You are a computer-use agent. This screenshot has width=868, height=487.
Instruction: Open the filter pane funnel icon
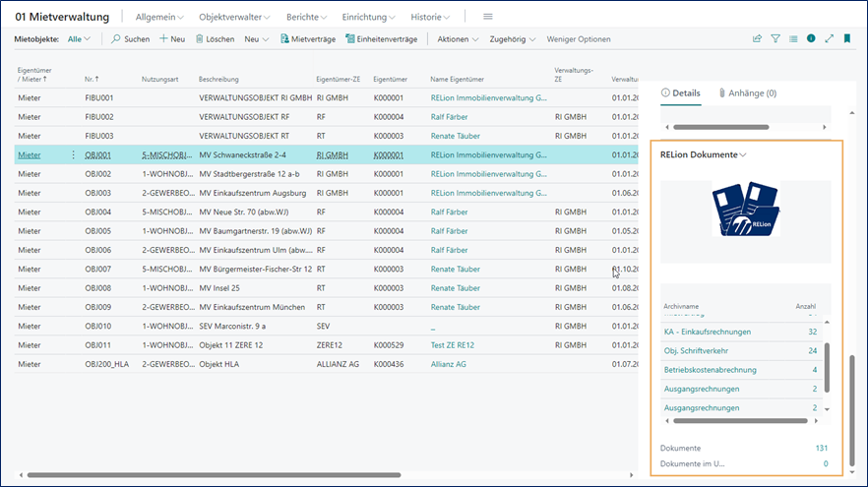click(x=775, y=39)
